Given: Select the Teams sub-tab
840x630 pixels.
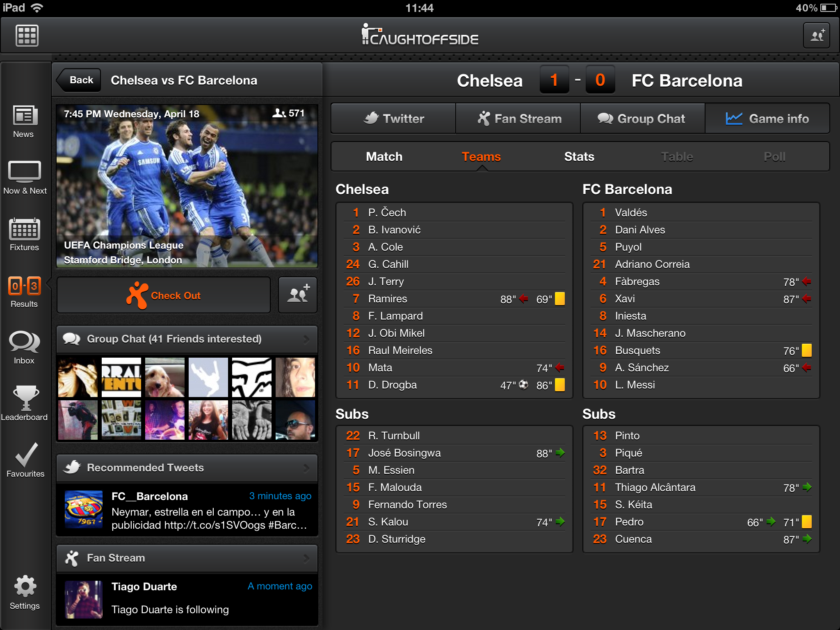Looking at the screenshot, I should coord(481,157).
